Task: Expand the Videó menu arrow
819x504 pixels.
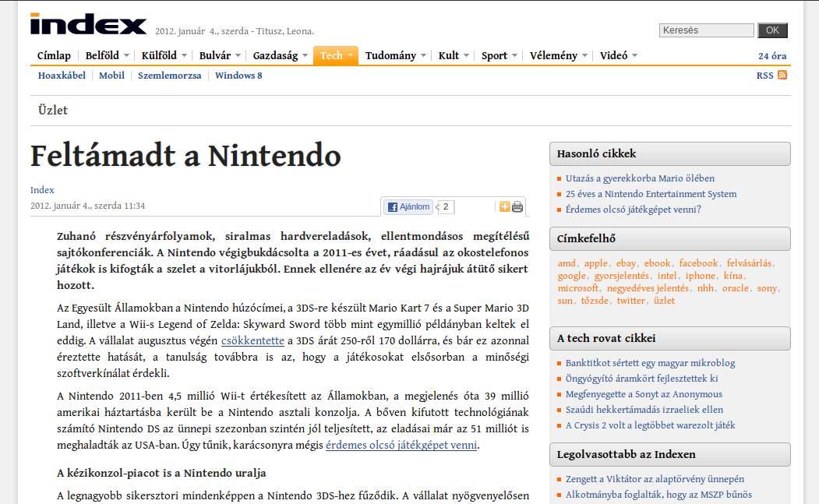Action: pyautogui.click(x=634, y=55)
